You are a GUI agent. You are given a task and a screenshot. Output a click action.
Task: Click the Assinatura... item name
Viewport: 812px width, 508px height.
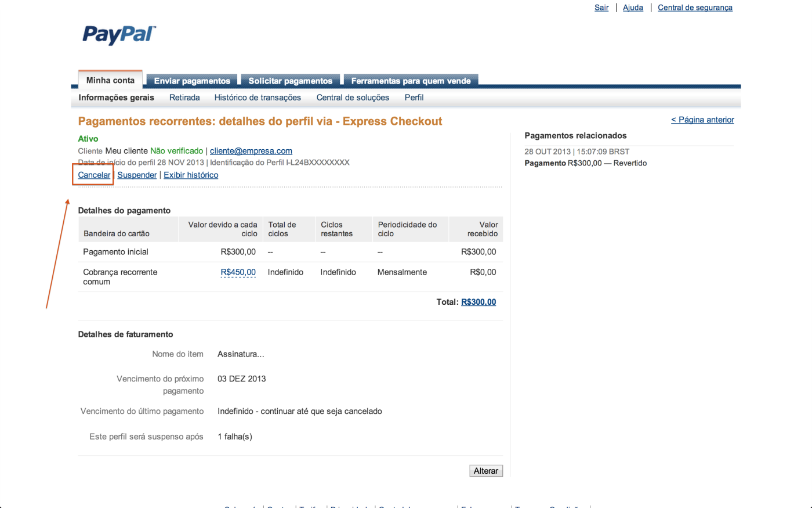(241, 354)
